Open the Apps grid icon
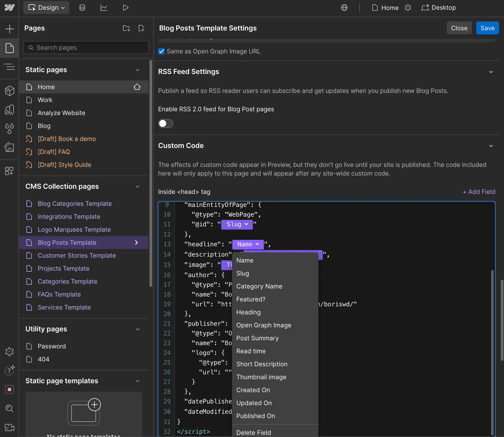 9,171
